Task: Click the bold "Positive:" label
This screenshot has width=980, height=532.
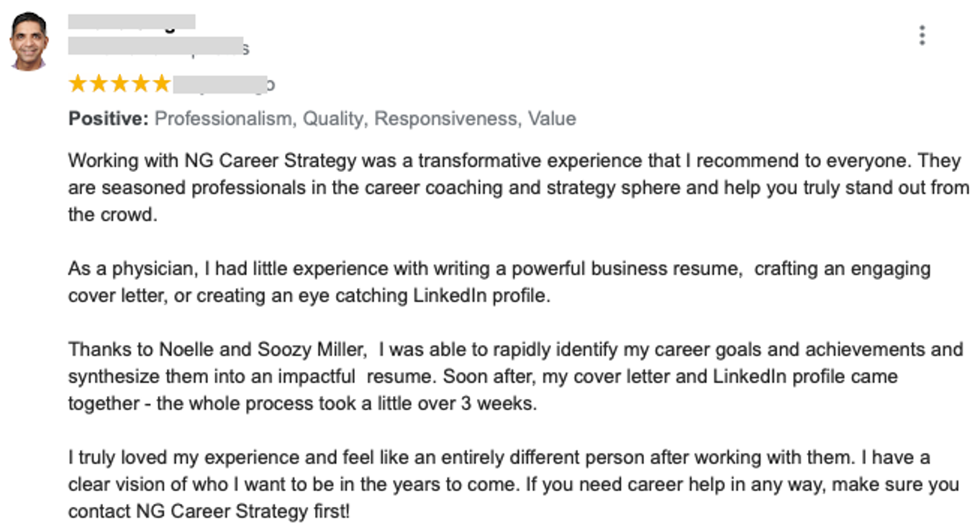Action: click(108, 119)
